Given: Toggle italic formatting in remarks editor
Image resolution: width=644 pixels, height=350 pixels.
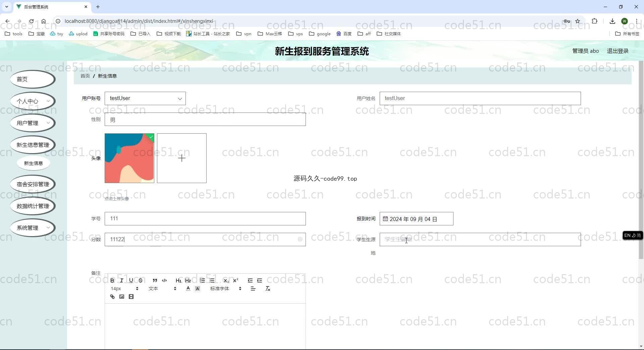Looking at the screenshot, I should pos(122,280).
